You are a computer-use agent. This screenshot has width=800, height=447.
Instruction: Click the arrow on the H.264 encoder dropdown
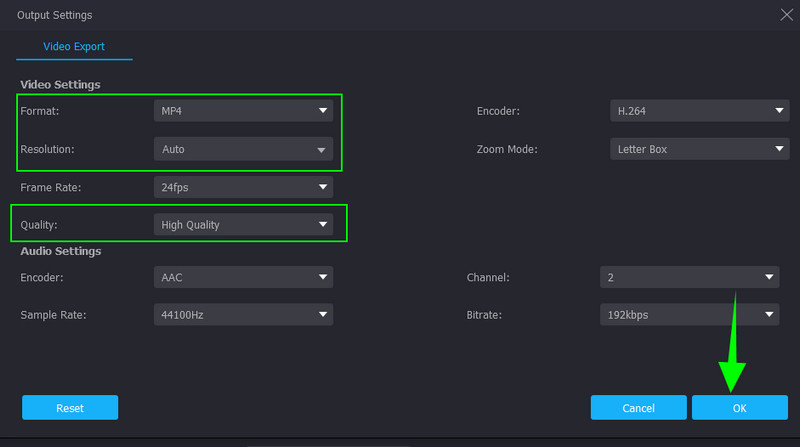[779, 111]
